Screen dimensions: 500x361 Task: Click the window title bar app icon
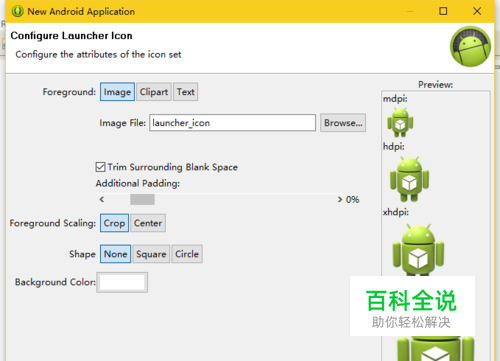[17, 11]
